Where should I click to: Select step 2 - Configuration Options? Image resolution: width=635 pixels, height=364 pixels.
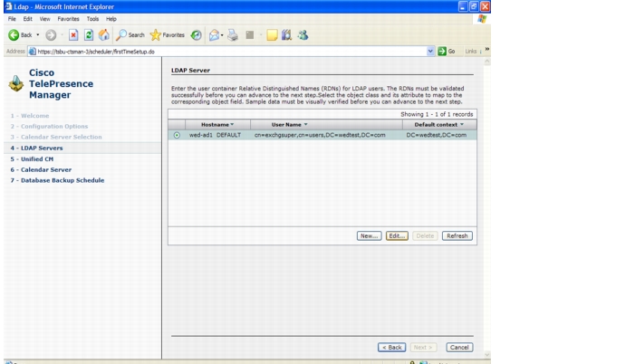click(x=49, y=127)
